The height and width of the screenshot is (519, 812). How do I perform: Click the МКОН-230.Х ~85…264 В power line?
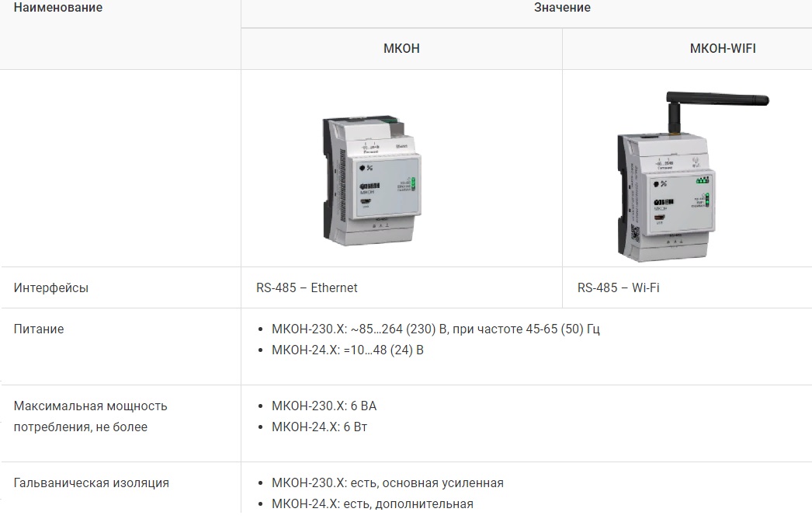[x=435, y=329]
